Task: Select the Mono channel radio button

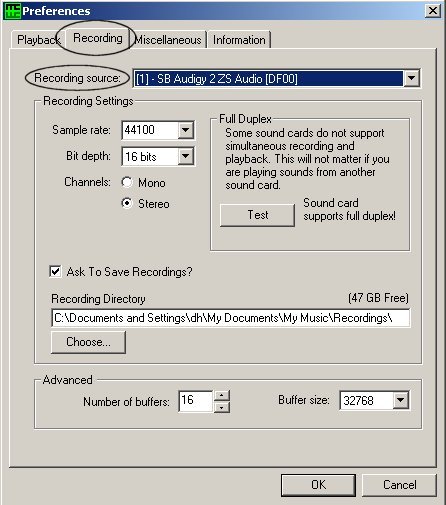Action: tap(127, 182)
